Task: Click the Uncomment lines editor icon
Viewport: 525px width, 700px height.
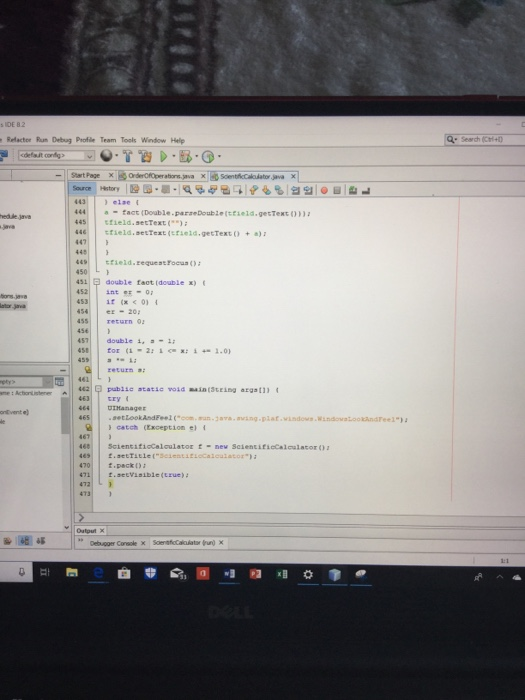Action: pos(366,191)
